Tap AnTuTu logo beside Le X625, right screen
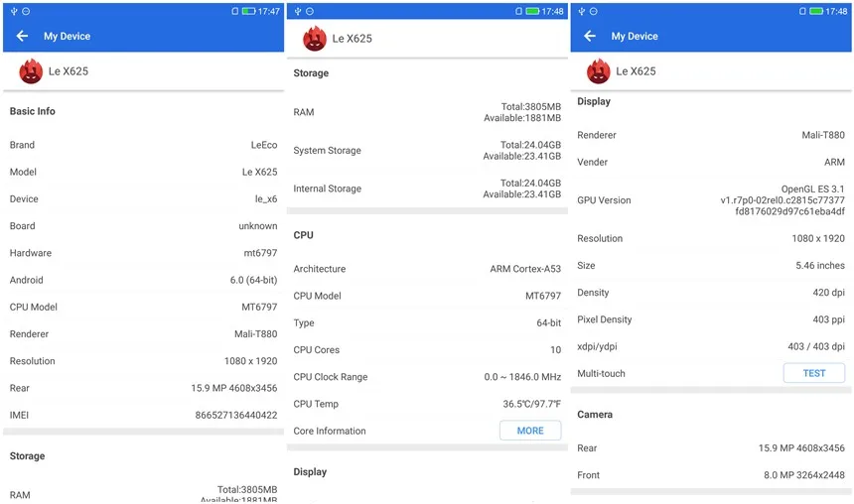Image resolution: width=854 pixels, height=504 pixels. pos(598,71)
